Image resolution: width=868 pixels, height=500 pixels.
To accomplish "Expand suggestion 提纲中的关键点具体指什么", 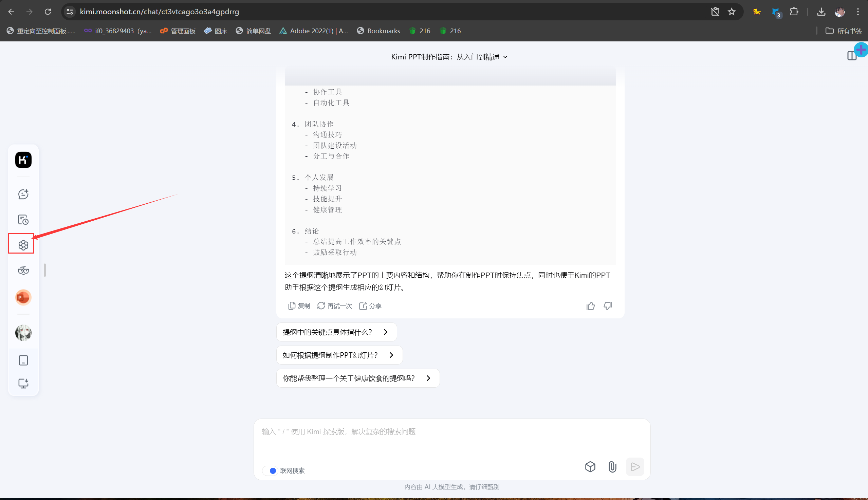I will tap(336, 332).
